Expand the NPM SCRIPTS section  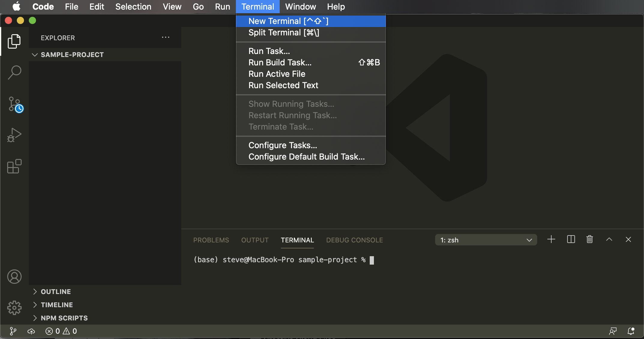pos(64,318)
